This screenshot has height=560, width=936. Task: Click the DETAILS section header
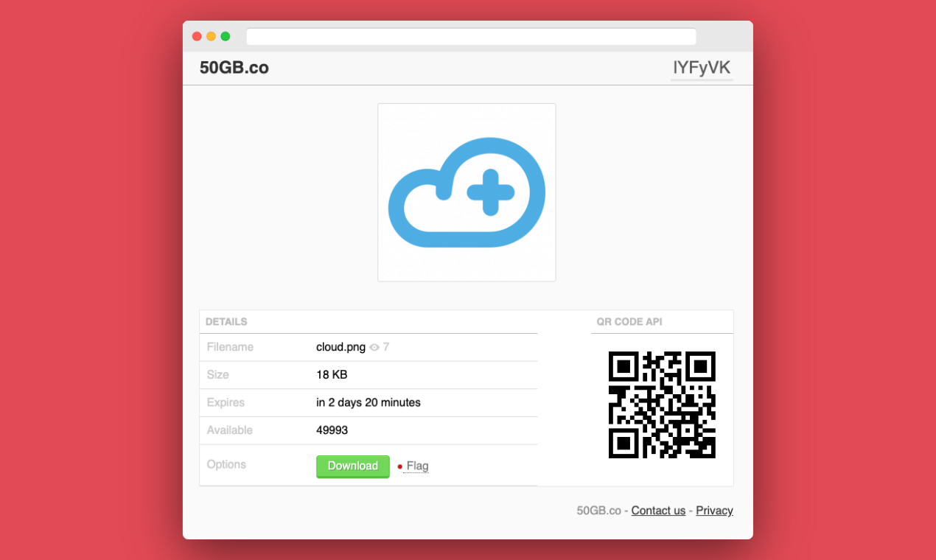click(226, 322)
